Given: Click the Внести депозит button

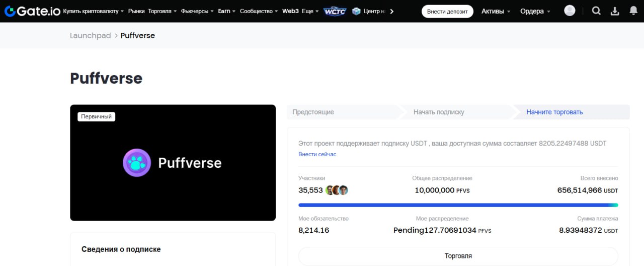Looking at the screenshot, I should (x=447, y=11).
